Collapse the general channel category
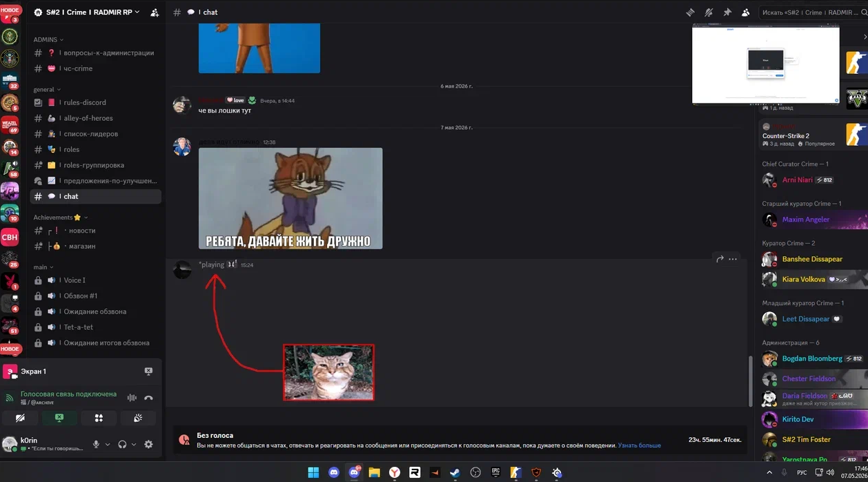 47,89
